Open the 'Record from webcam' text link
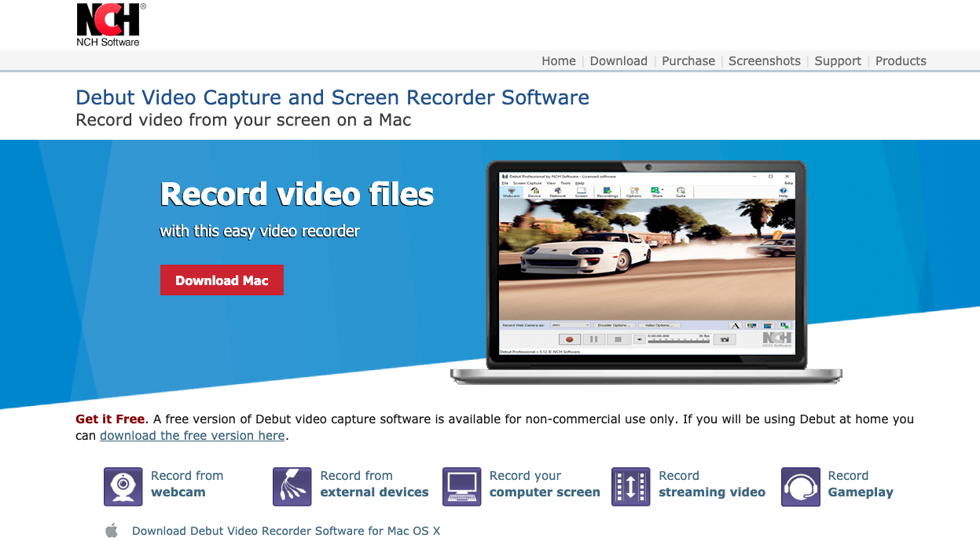980x549 pixels. click(x=187, y=484)
